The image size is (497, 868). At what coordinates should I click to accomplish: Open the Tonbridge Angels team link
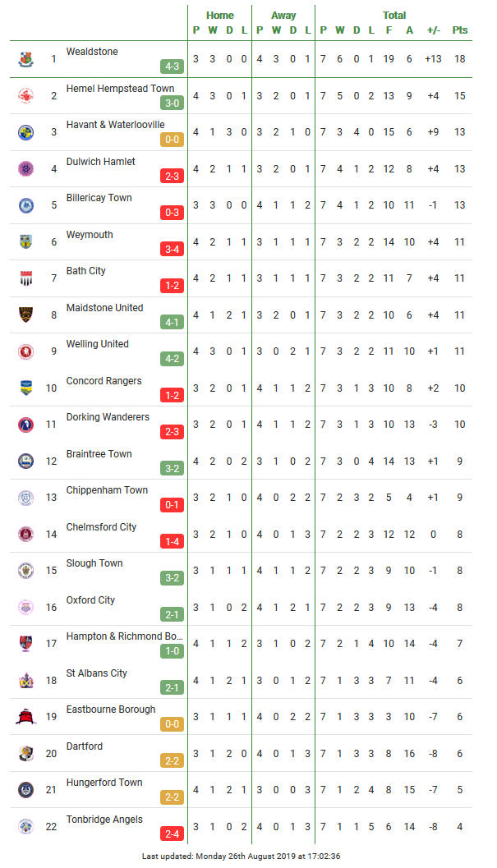[x=104, y=820]
